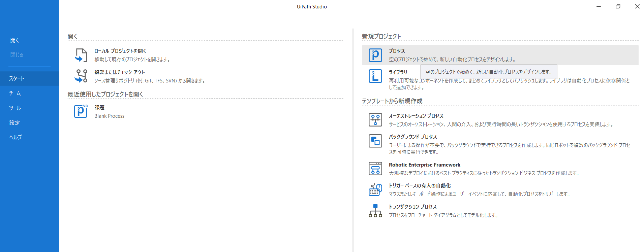Switch to the チーム tab

point(29,93)
